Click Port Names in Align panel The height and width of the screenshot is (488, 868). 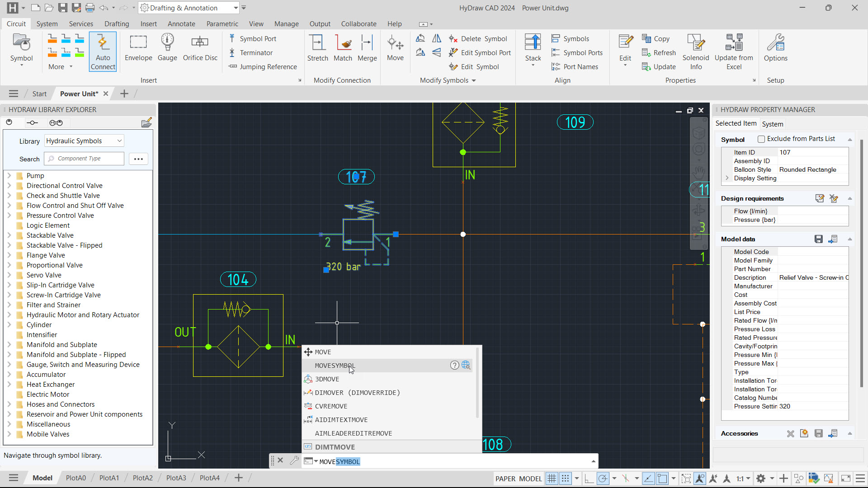pos(575,67)
